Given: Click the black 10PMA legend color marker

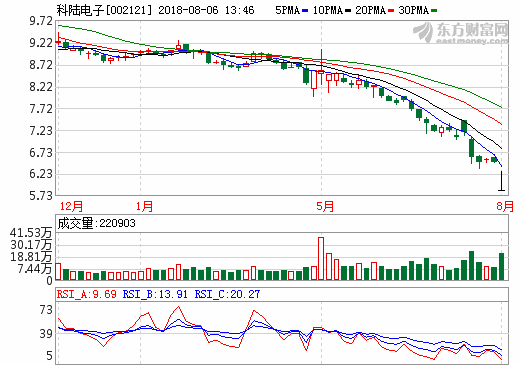Looking at the screenshot, I should [348, 11].
